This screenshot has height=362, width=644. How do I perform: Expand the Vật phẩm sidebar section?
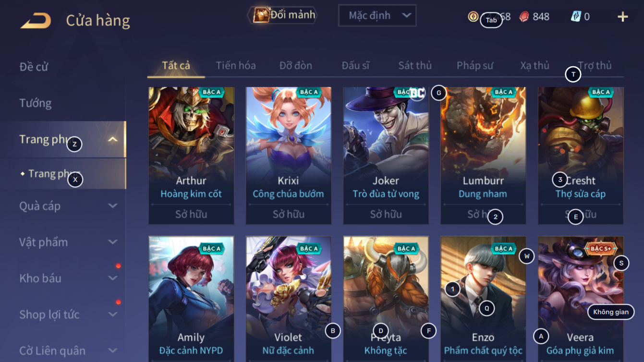112,242
